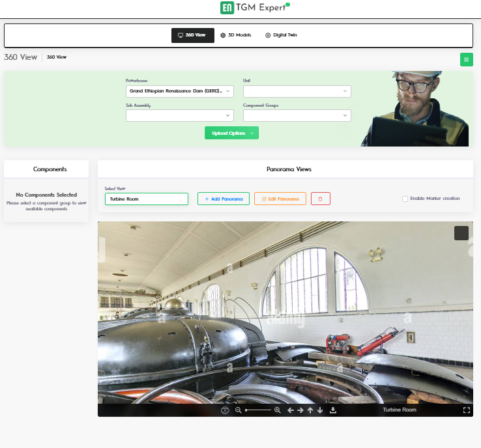Click the Add Panorama button
Image resolution: width=481 pixels, height=448 pixels.
click(224, 199)
